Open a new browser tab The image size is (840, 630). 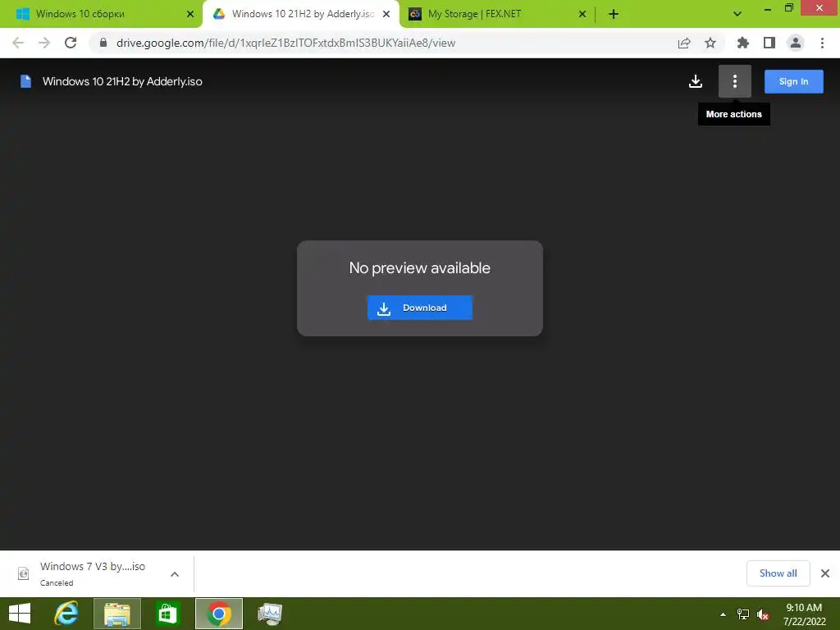[614, 14]
